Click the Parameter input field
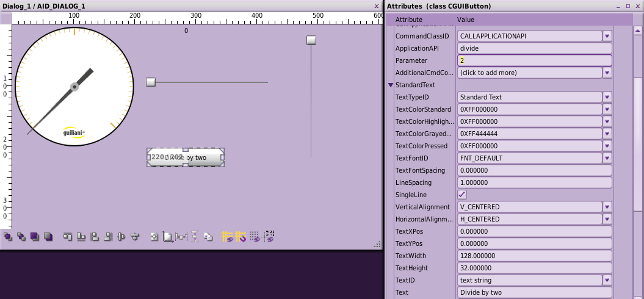Screen dimensions: 644x299 coord(534,60)
